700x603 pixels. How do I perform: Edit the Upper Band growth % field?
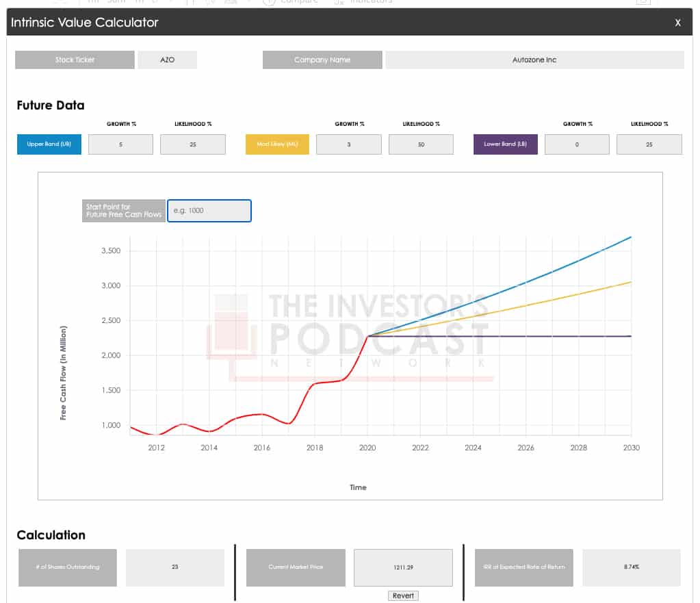pos(120,144)
